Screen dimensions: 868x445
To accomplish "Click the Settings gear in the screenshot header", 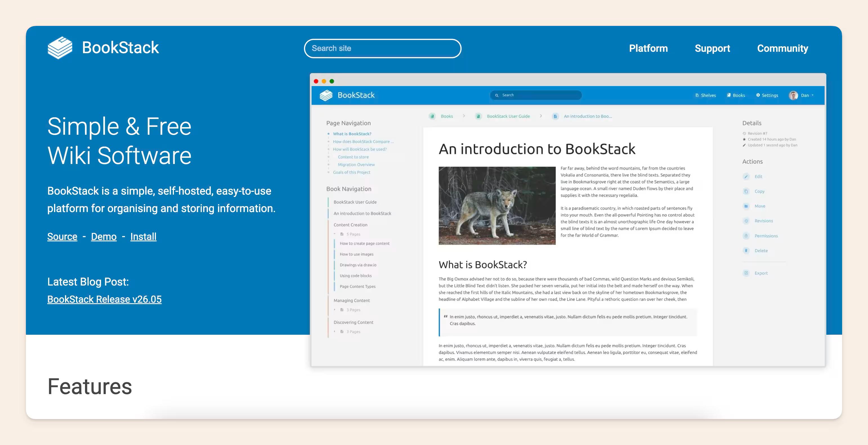I will tap(758, 95).
